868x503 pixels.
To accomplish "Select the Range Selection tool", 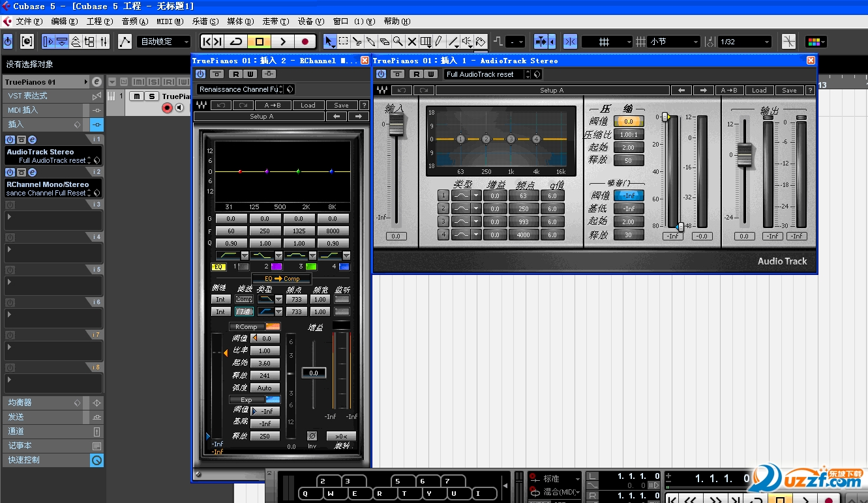I will (344, 42).
